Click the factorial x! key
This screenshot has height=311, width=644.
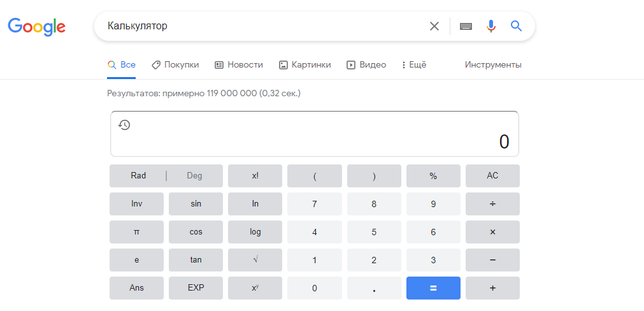[255, 176]
